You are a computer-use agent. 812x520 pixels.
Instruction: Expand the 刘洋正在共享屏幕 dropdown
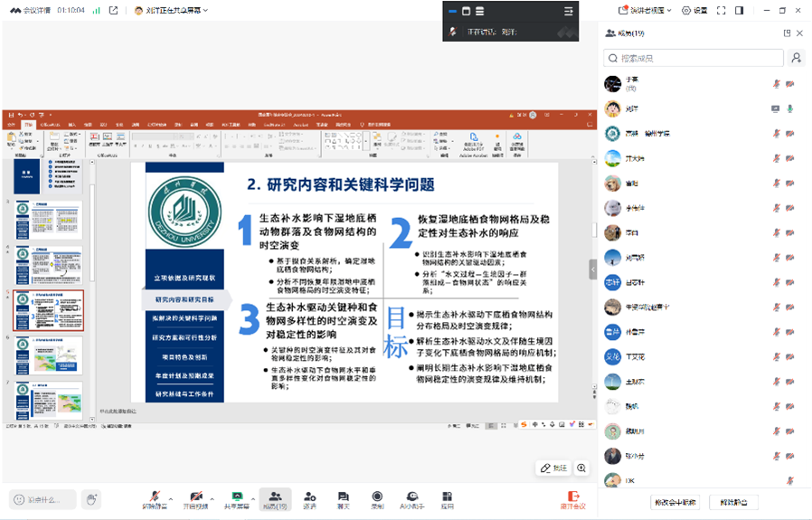coord(171,10)
